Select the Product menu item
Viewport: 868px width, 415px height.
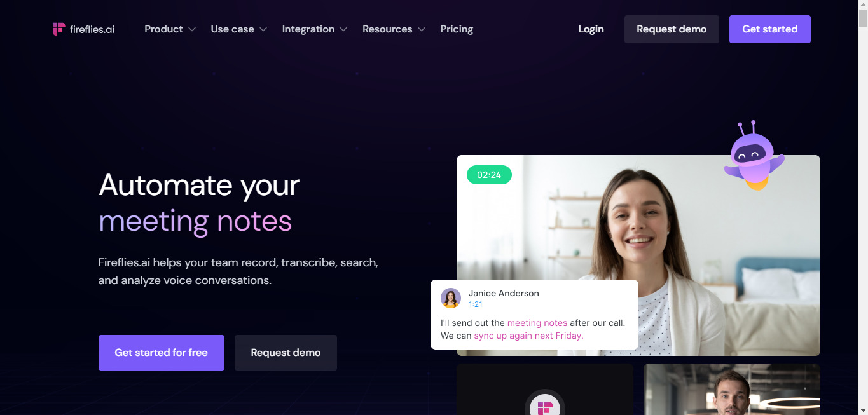[163, 29]
